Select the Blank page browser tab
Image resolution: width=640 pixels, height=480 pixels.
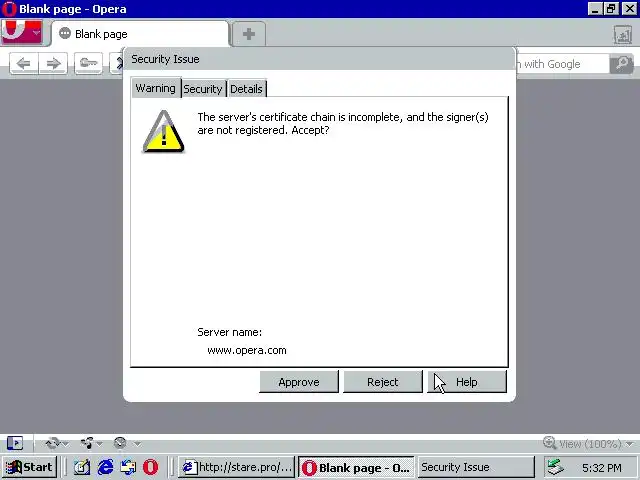[x=140, y=34]
